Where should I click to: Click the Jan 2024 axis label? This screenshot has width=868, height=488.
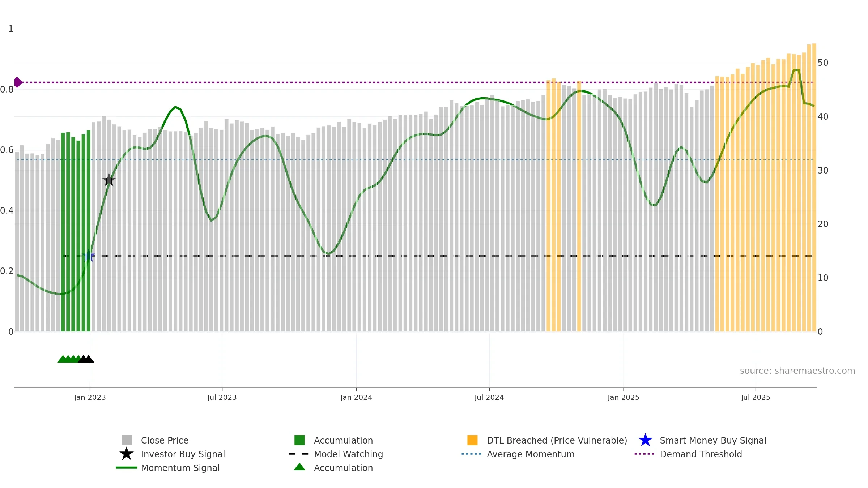point(356,398)
